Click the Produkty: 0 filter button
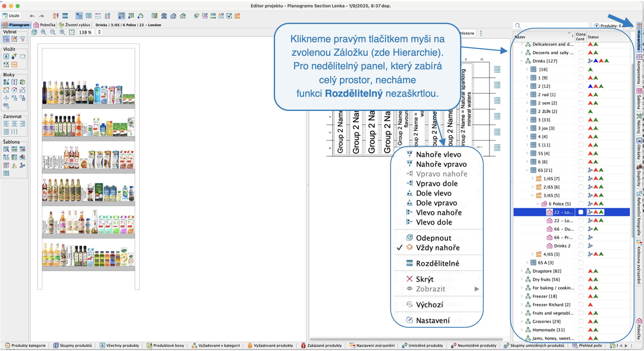 pos(608,26)
